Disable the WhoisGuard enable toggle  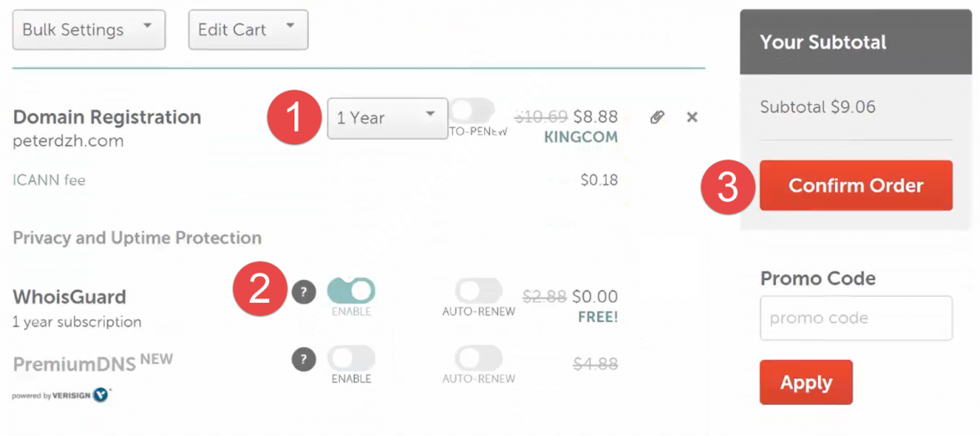(x=352, y=291)
